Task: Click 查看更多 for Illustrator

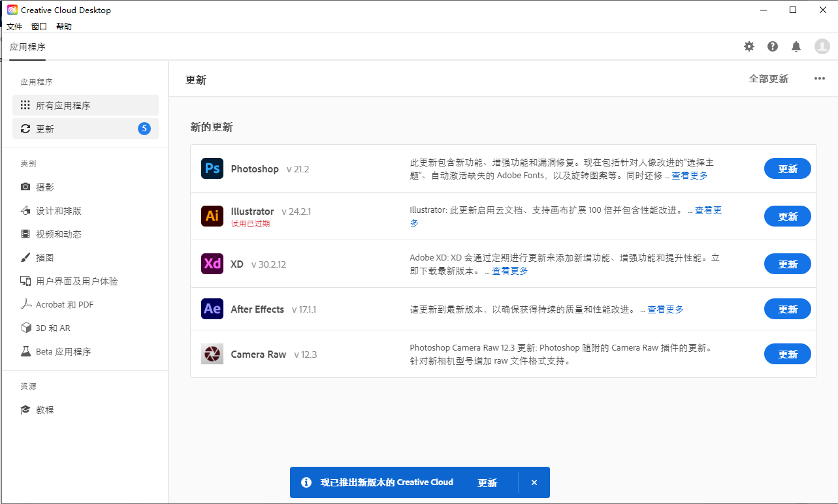Action: [708, 210]
